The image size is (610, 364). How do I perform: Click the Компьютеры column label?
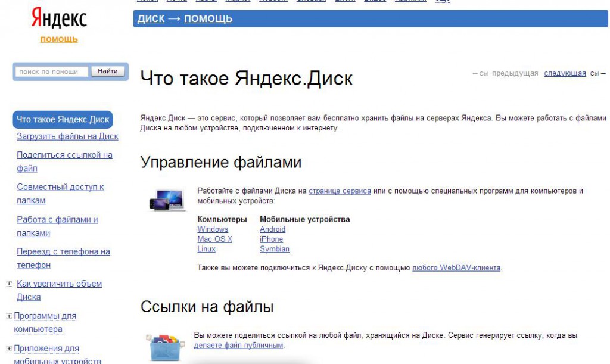(222, 219)
